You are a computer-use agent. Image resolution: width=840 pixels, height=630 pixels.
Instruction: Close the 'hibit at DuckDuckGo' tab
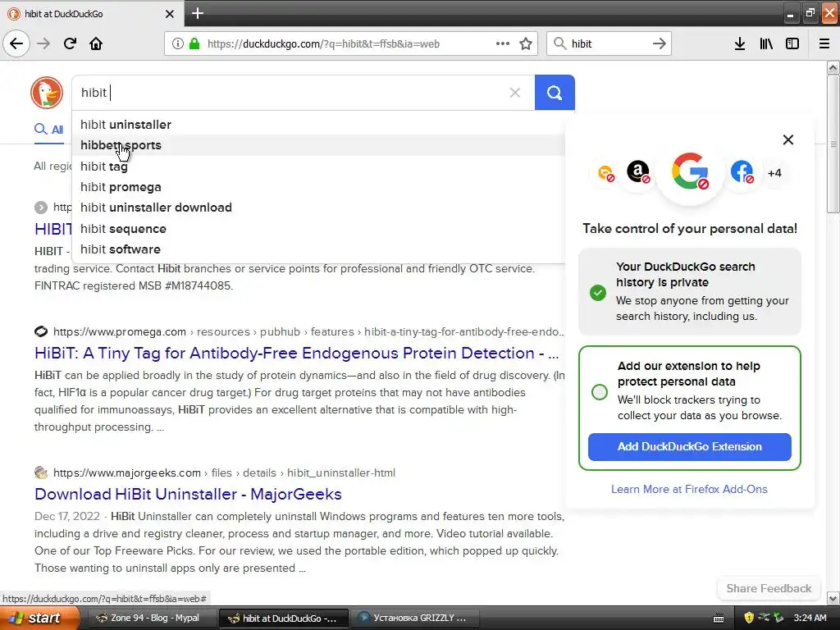click(x=169, y=14)
